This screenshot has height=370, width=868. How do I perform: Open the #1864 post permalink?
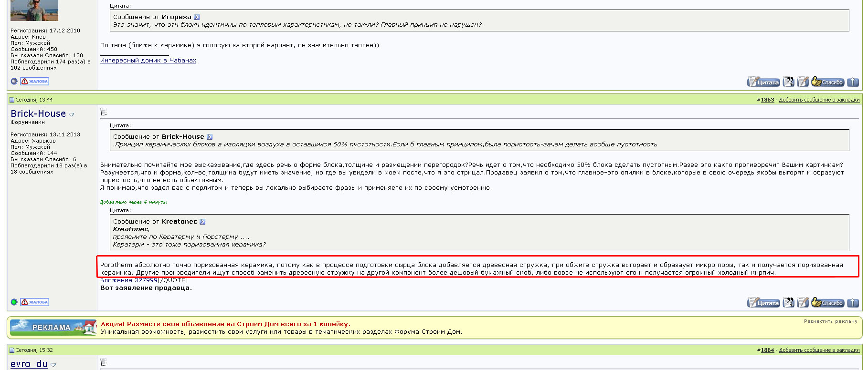[767, 350]
